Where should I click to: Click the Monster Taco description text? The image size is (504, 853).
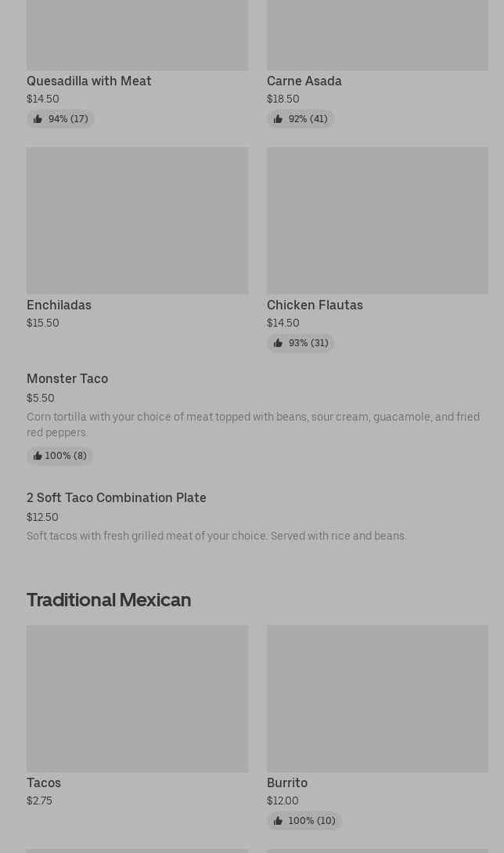point(253,425)
